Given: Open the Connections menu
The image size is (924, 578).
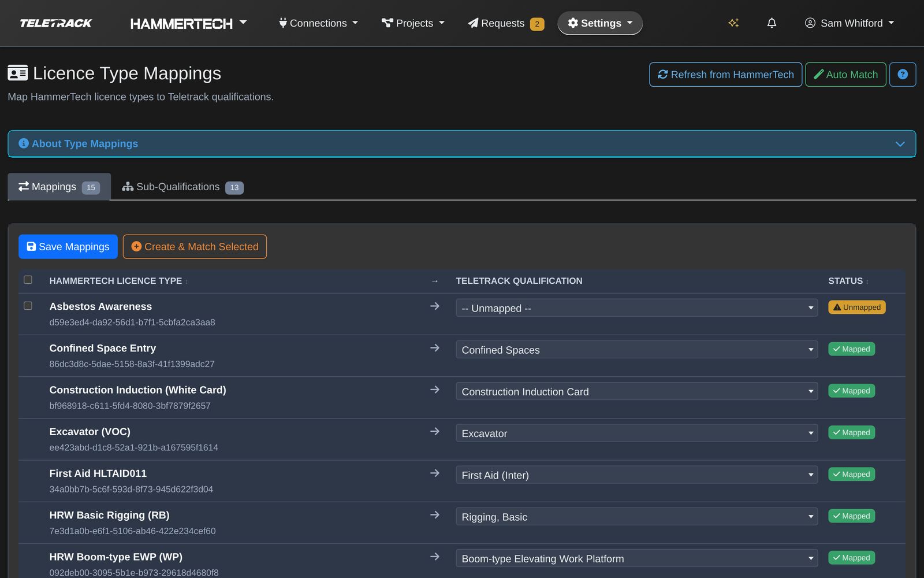Looking at the screenshot, I should click(x=318, y=23).
